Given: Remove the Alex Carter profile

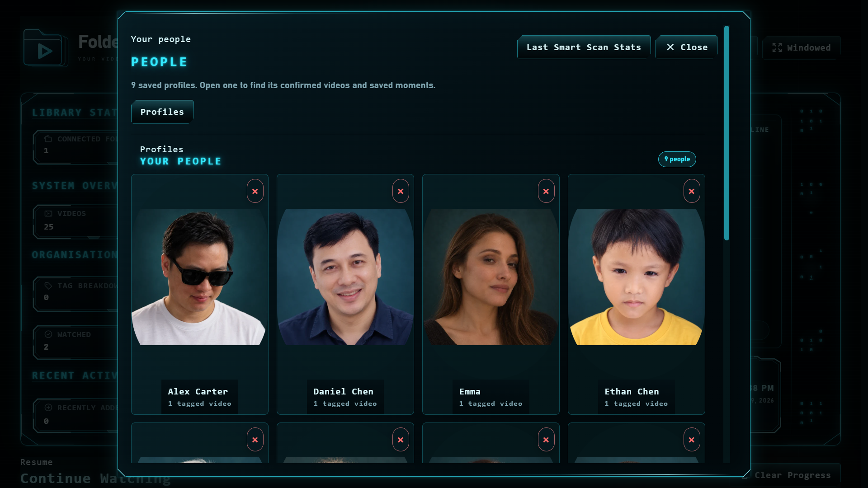Looking at the screenshot, I should click(255, 191).
